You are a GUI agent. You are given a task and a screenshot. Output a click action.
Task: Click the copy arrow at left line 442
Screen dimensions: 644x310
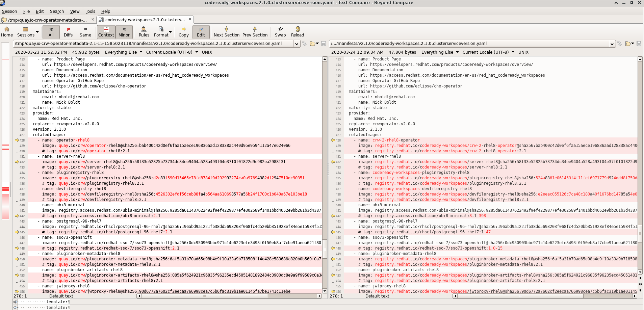(17, 216)
